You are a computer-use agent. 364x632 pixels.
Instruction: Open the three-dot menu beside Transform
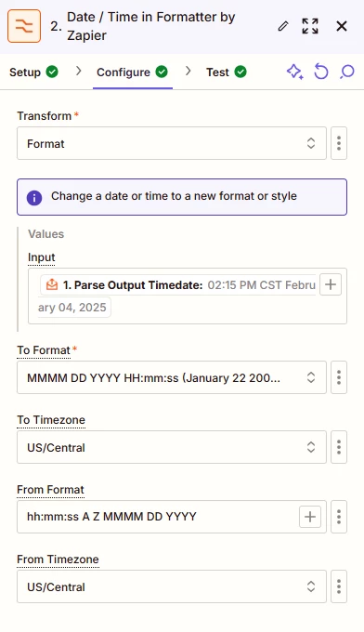point(339,143)
